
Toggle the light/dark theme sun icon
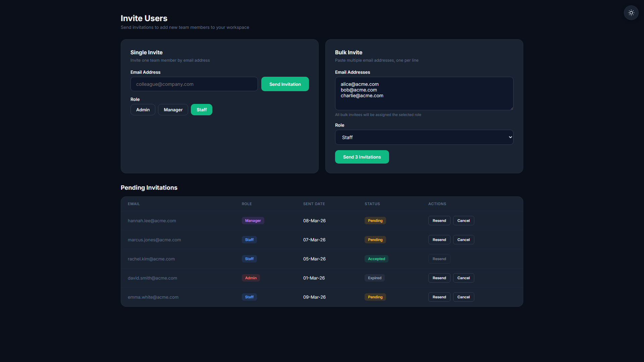point(631,13)
